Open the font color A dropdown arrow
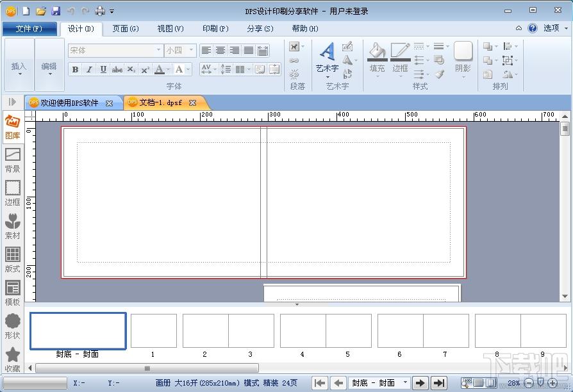 tap(168, 69)
